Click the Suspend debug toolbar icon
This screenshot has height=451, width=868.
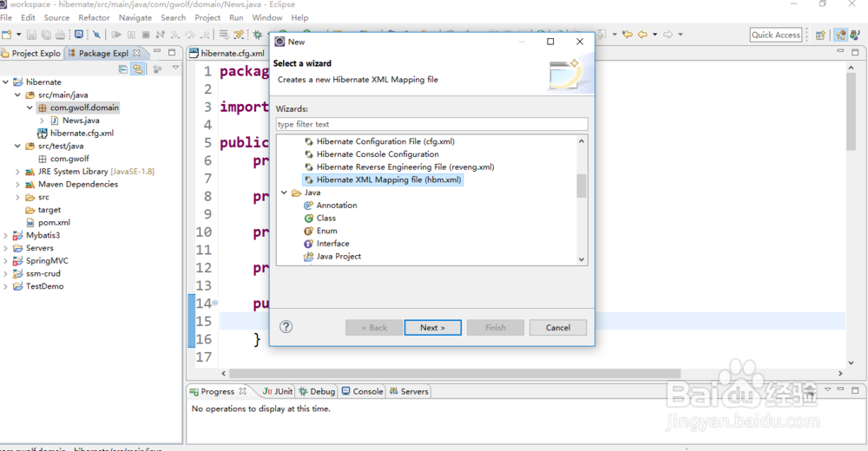(131, 35)
